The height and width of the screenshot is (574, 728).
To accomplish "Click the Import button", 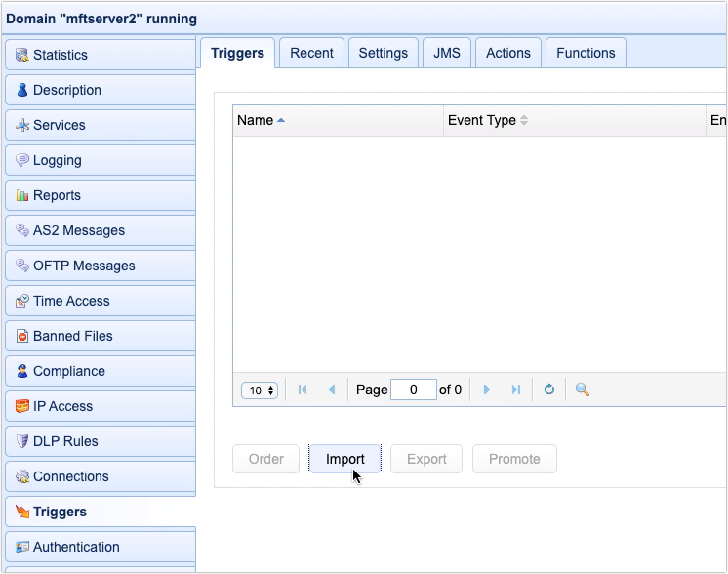I will pos(344,459).
